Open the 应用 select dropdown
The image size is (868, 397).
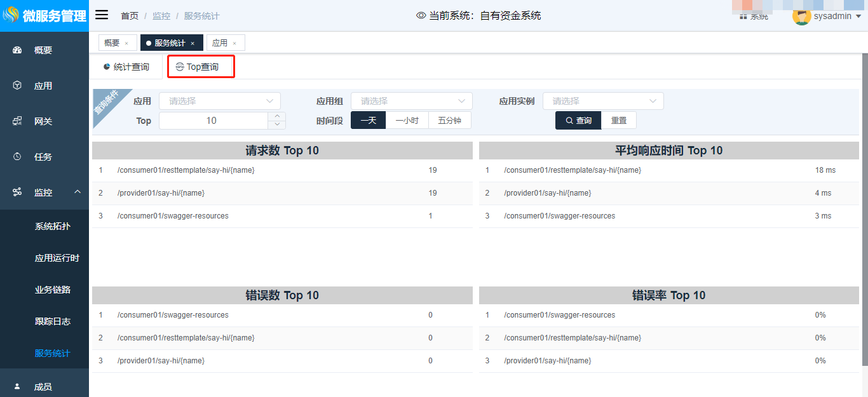click(219, 101)
